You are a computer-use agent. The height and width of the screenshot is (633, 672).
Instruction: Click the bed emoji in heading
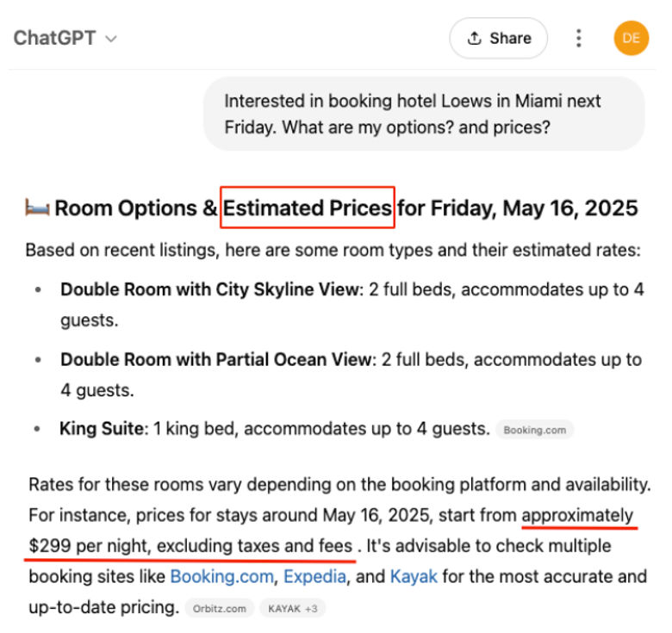pyautogui.click(x=37, y=208)
